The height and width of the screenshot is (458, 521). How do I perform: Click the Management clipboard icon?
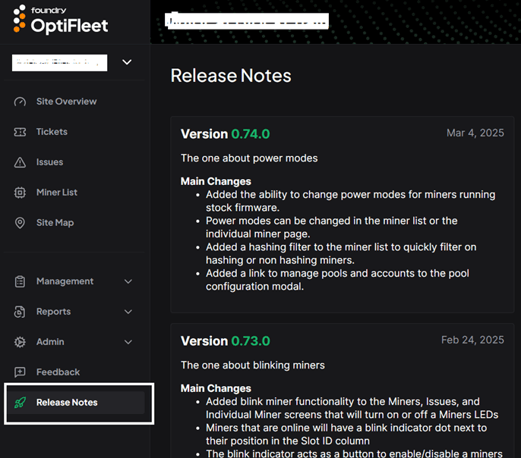20,282
